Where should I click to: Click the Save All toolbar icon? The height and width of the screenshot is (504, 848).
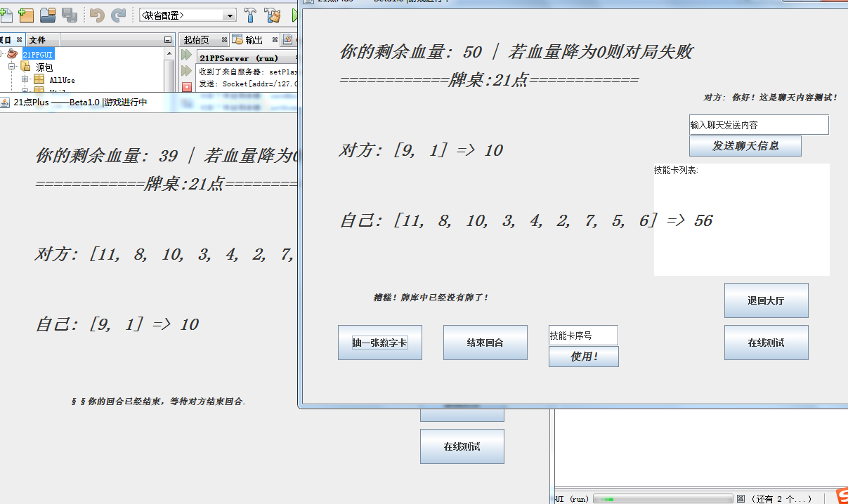point(70,14)
